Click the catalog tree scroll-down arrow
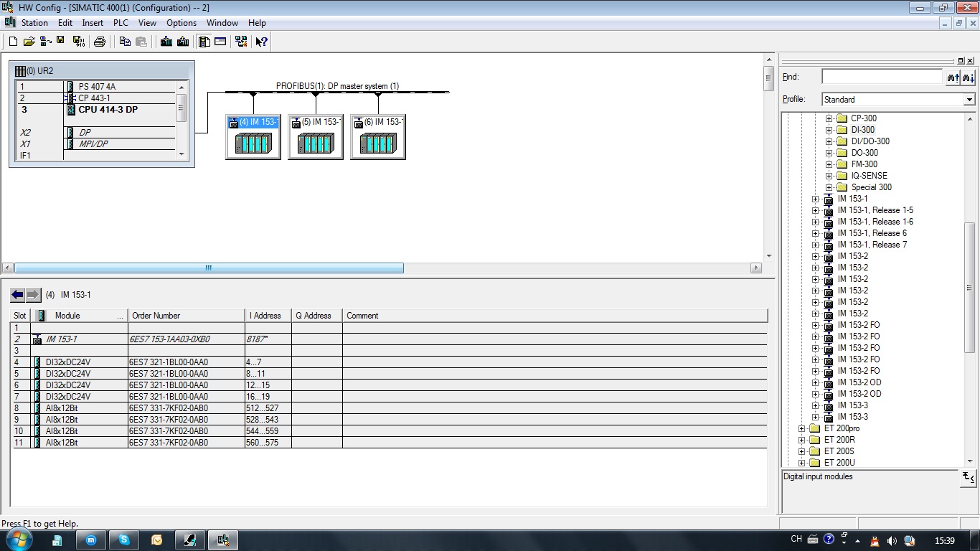 [970, 461]
